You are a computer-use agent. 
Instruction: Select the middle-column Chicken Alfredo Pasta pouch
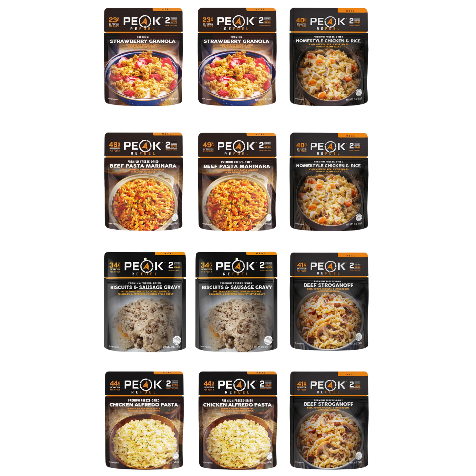[x=238, y=420]
